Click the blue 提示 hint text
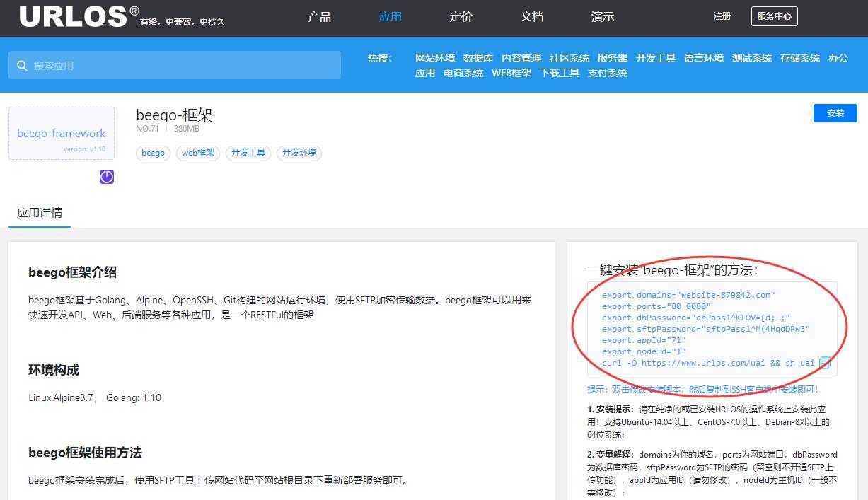 [702, 390]
